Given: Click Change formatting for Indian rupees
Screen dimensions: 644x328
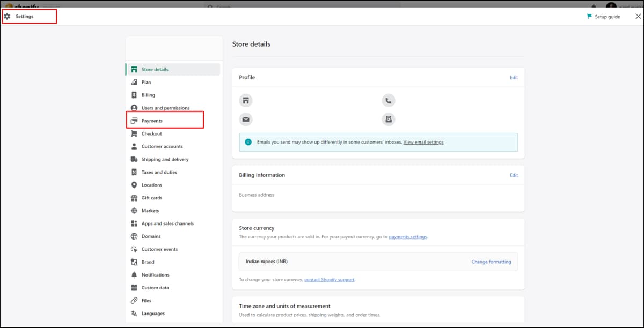Looking at the screenshot, I should click(491, 262).
